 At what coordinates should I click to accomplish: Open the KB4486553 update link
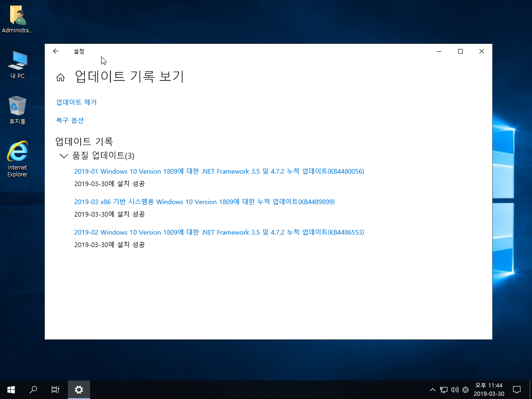[219, 232]
